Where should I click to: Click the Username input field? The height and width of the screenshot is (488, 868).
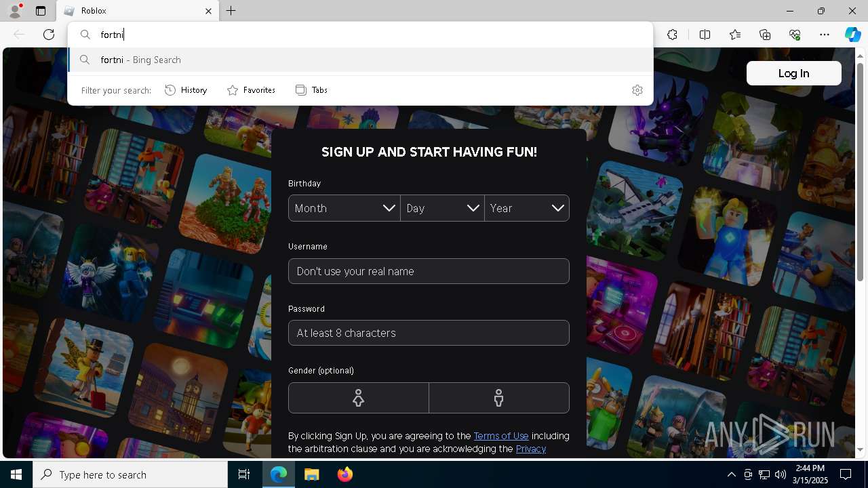(x=429, y=271)
